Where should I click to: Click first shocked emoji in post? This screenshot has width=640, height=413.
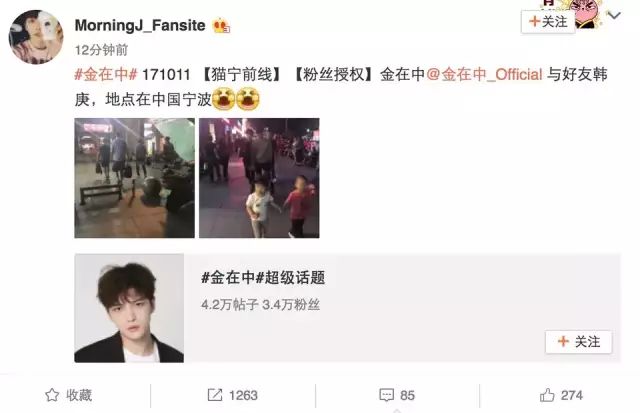click(223, 100)
